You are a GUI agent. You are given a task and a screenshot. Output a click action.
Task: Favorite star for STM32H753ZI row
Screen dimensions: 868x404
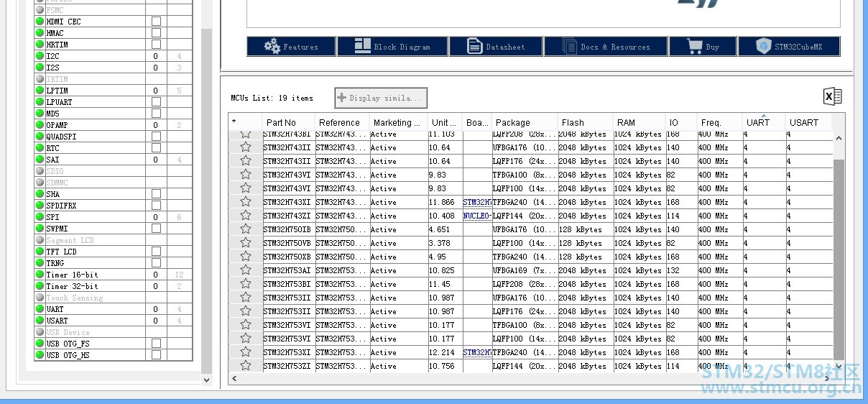point(246,366)
